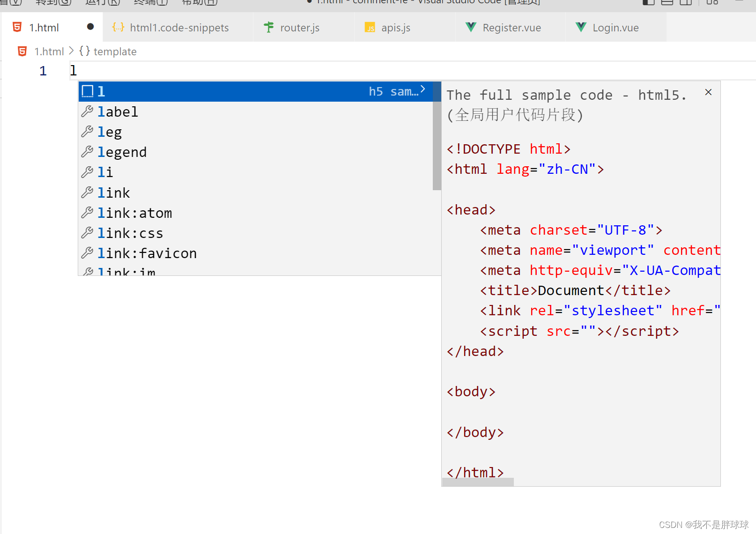This screenshot has height=534, width=756.
Task: Select the leg suggestion
Action: click(256, 132)
